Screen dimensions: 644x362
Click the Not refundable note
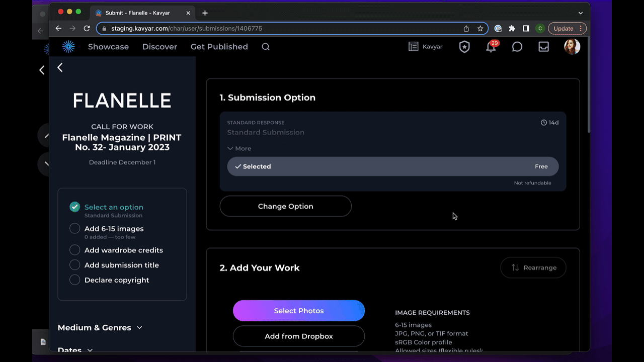click(533, 183)
